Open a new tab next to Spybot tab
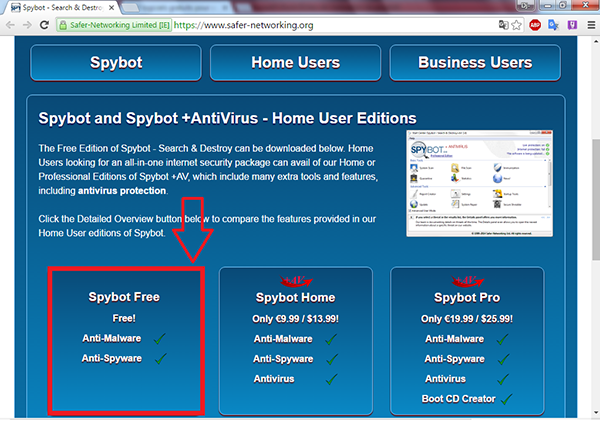 (x=130, y=7)
